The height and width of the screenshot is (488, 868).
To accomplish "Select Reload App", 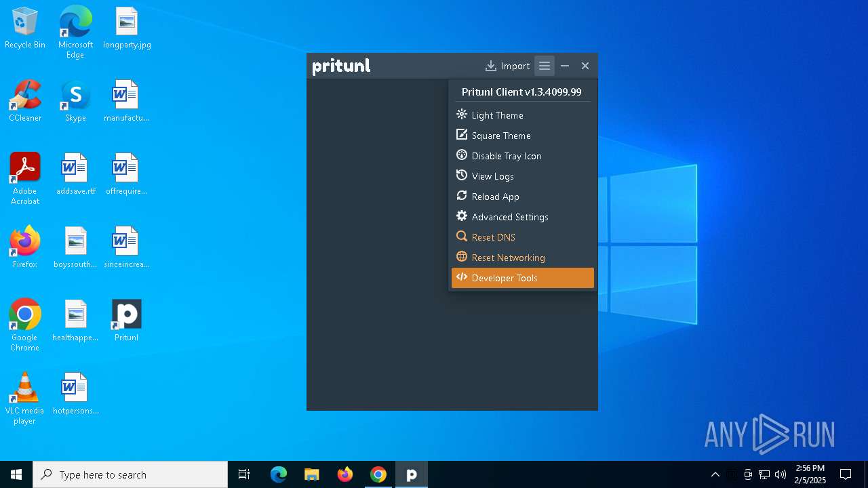I will point(523,197).
